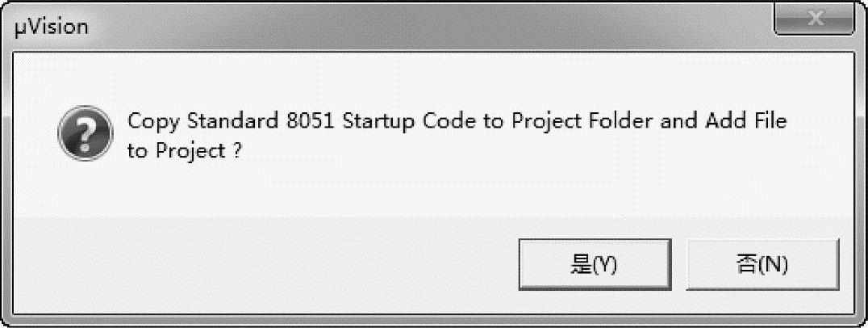The image size is (868, 328).
Task: Select the word 'Startup' in the message
Action: (x=379, y=121)
